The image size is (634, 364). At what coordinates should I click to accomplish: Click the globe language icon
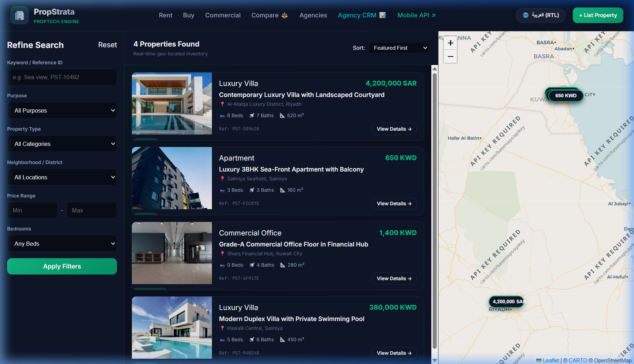[x=526, y=15]
